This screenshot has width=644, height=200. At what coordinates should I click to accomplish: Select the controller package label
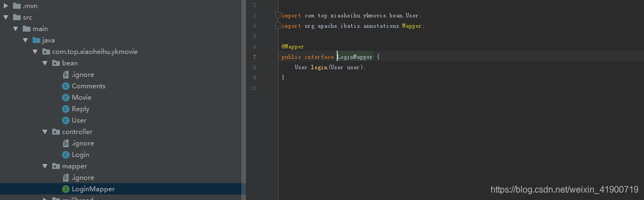77,132
